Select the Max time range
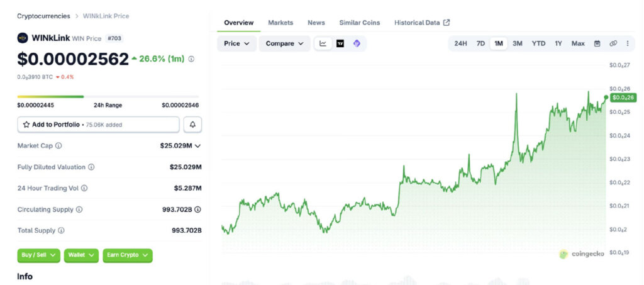The height and width of the screenshot is (285, 644). pos(578,43)
